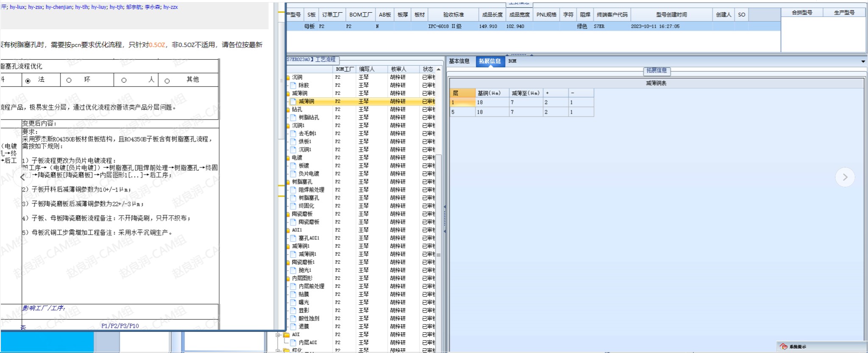Viewport: 868px width, 353px height.
Task: Click the hy-chenjian recipient link
Action: tap(59, 7)
